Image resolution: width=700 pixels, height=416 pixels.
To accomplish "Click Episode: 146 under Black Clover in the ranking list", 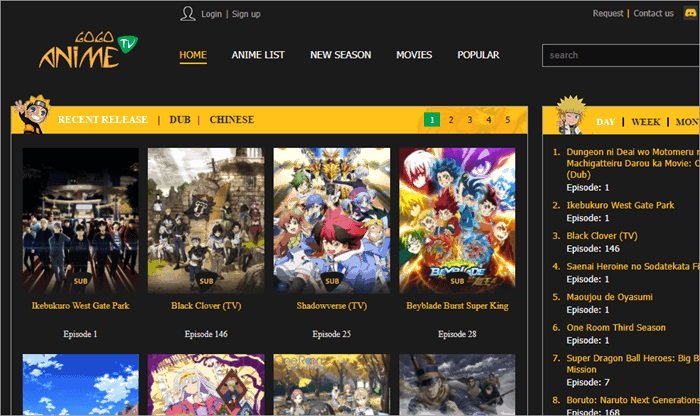I will 593,249.
